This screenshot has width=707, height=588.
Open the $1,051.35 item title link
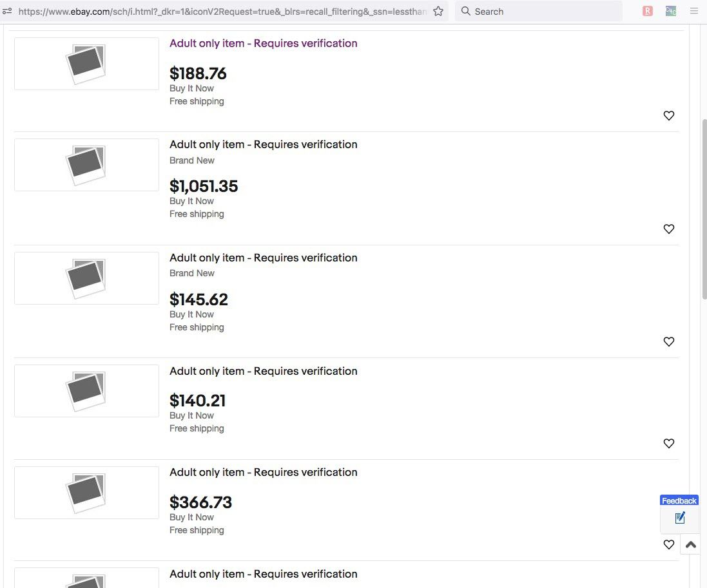(x=264, y=144)
